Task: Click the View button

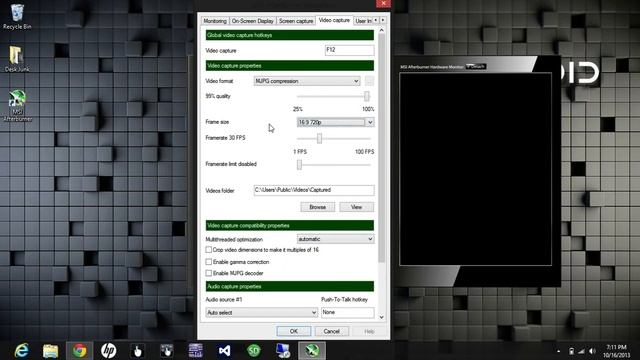Action: click(x=356, y=207)
